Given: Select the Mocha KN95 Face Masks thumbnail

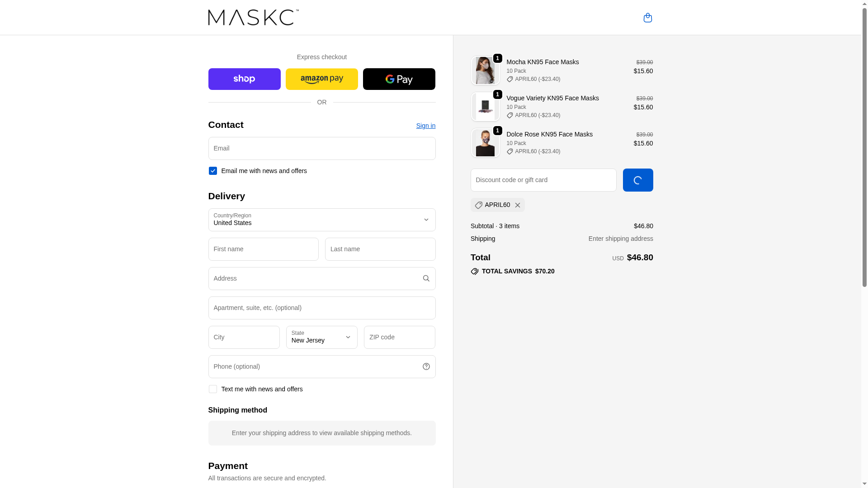Looking at the screenshot, I should click(x=485, y=70).
